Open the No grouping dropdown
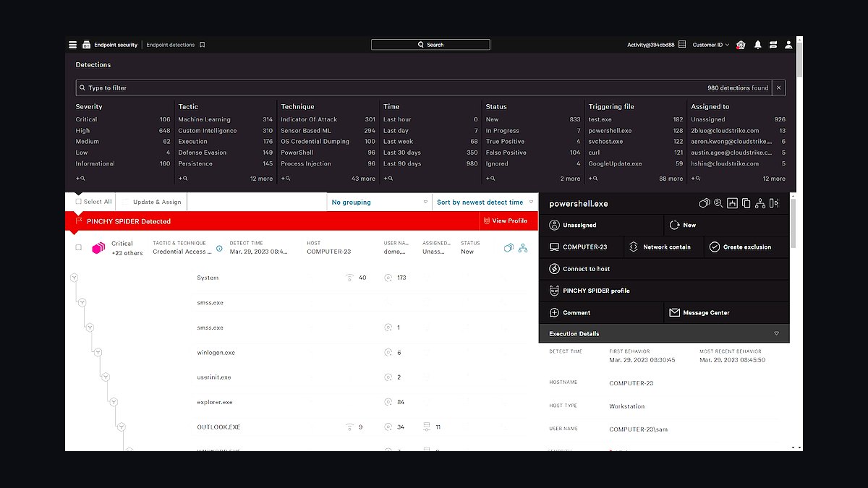The width and height of the screenshot is (868, 488). pyautogui.click(x=380, y=202)
